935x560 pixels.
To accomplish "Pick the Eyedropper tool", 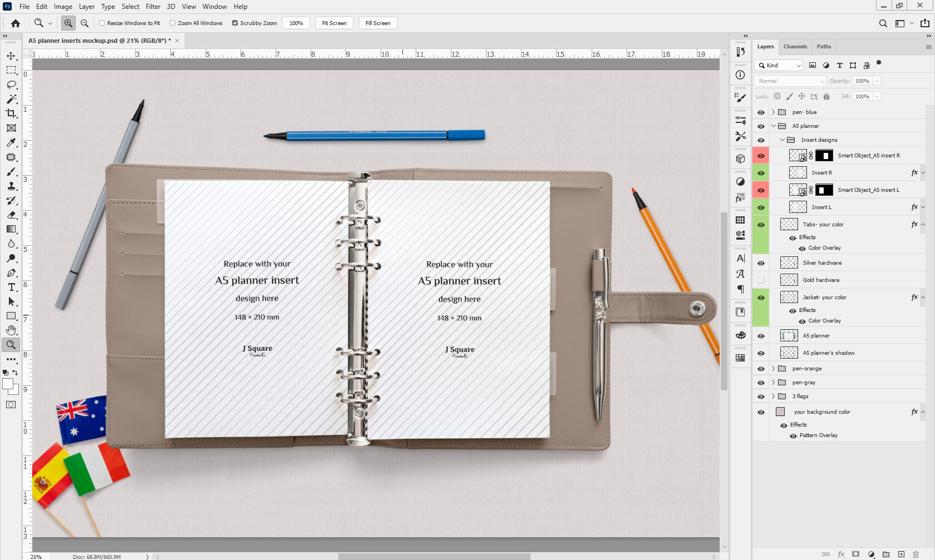I will click(x=11, y=142).
